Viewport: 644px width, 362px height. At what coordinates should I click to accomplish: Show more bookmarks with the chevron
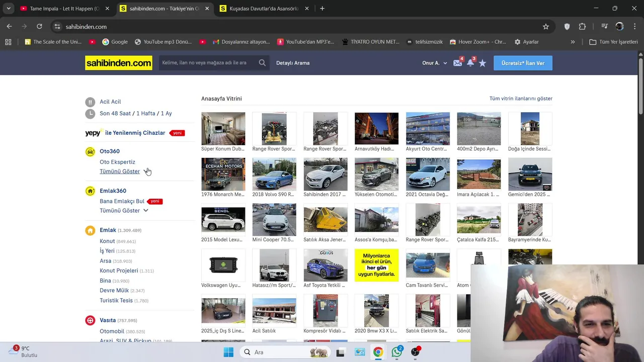573,42
